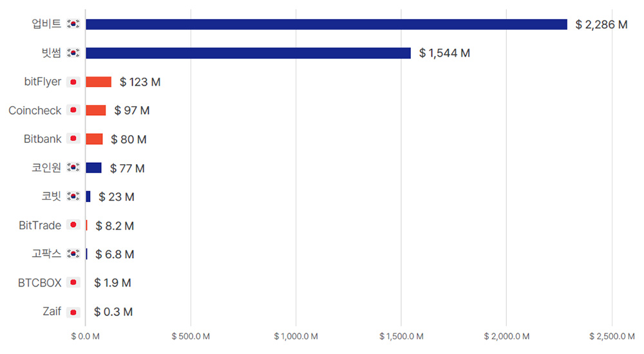Click the $ 97 M value label
This screenshot has height=354, width=644.
[x=132, y=111]
